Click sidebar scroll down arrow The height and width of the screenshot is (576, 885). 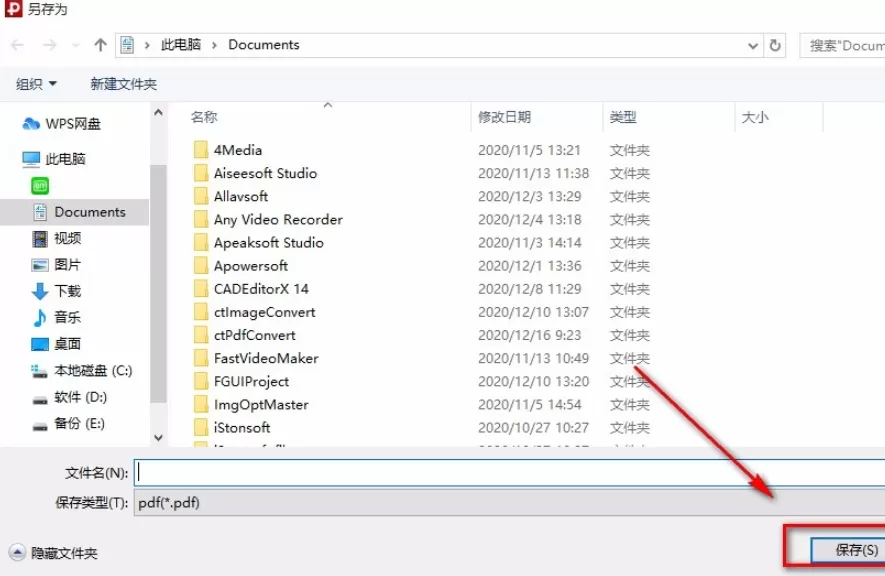(159, 437)
